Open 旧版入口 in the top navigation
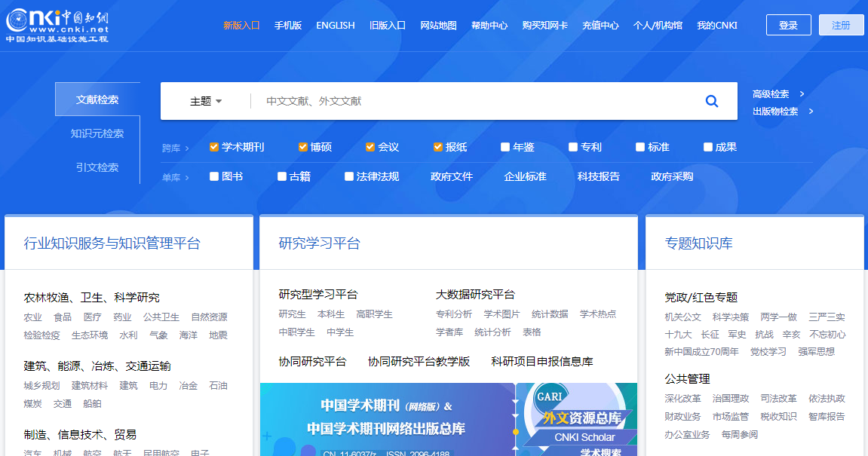Screen dimensions: 868x456 (388, 26)
